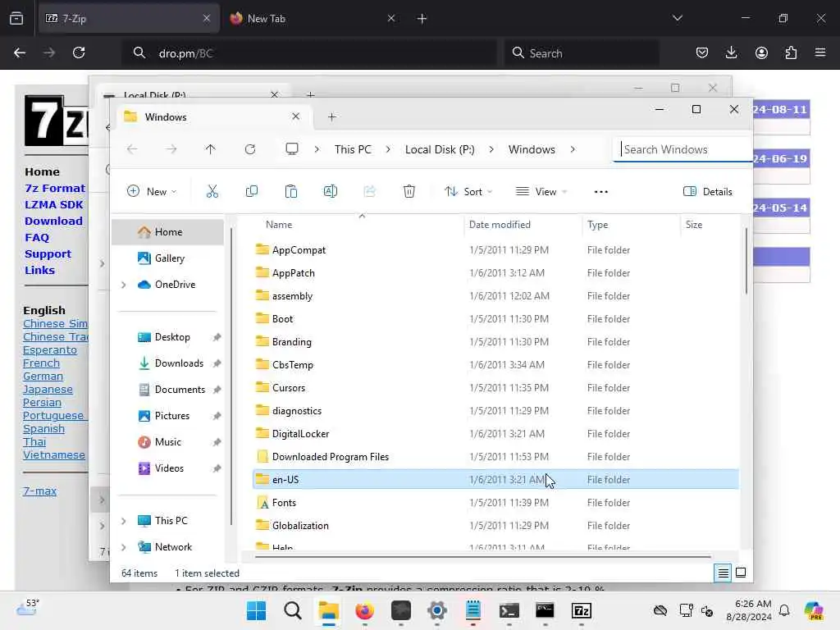The image size is (840, 630).
Task: Toggle the Details pane button
Action: [x=708, y=191]
